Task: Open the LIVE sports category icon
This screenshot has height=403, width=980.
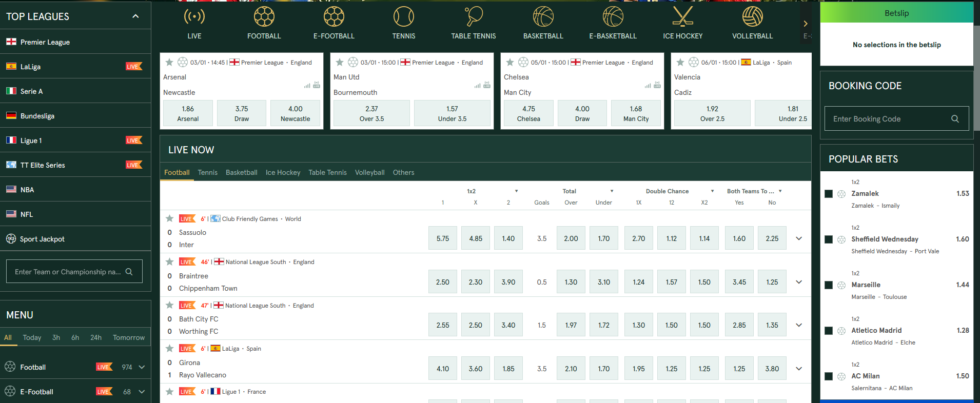Action: pos(194,17)
